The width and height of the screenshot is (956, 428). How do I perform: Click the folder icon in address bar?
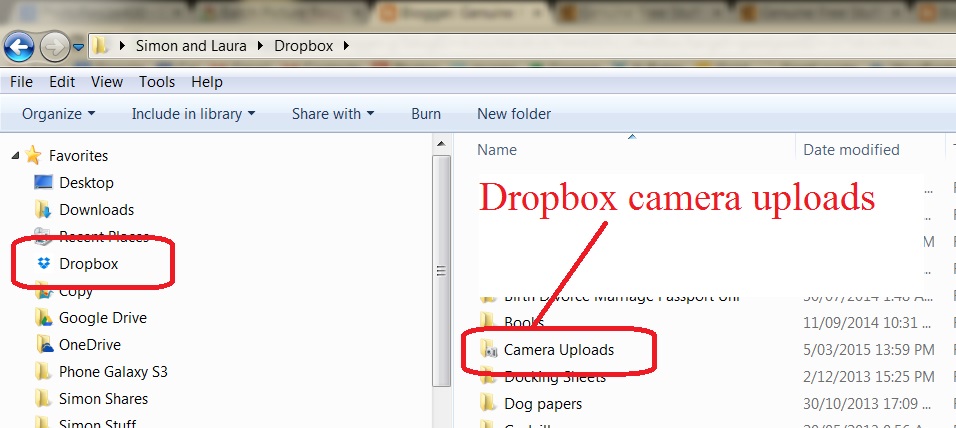click(x=100, y=46)
